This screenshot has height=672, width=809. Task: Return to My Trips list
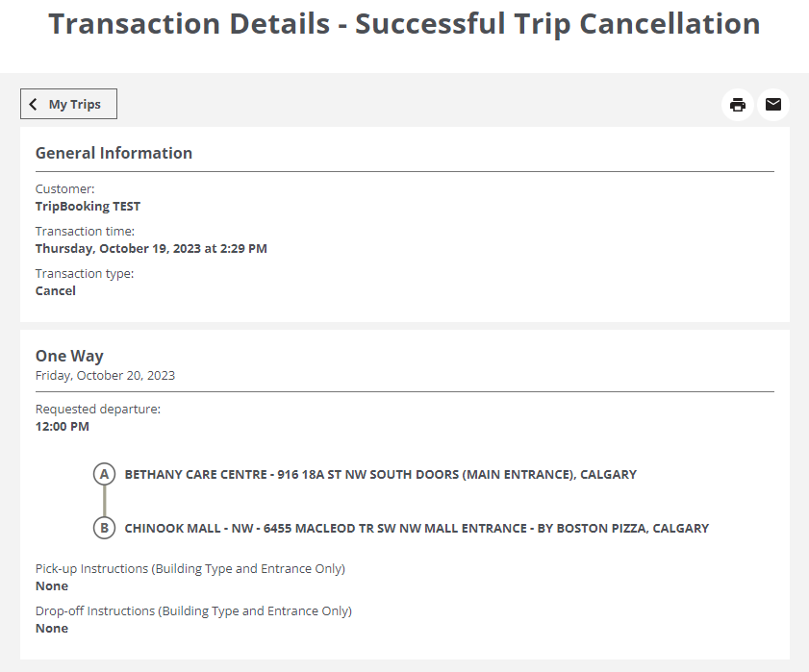(x=68, y=104)
